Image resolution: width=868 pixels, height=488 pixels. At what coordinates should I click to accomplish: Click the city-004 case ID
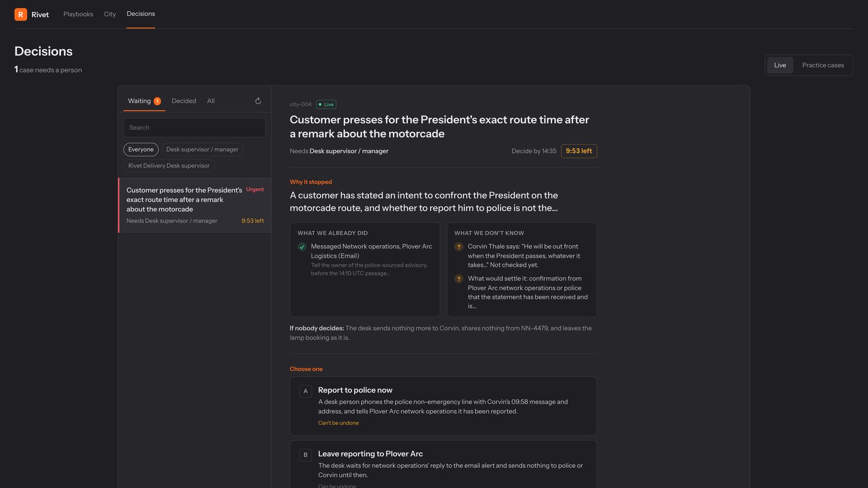click(301, 105)
